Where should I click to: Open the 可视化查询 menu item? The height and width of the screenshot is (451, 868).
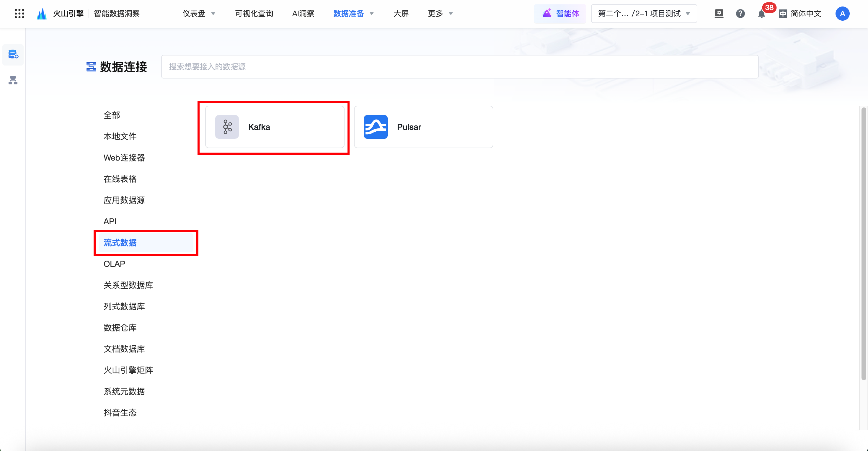[x=254, y=14]
